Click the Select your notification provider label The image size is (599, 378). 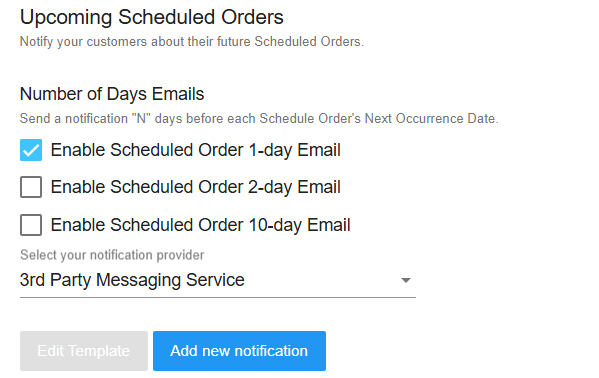(x=112, y=255)
